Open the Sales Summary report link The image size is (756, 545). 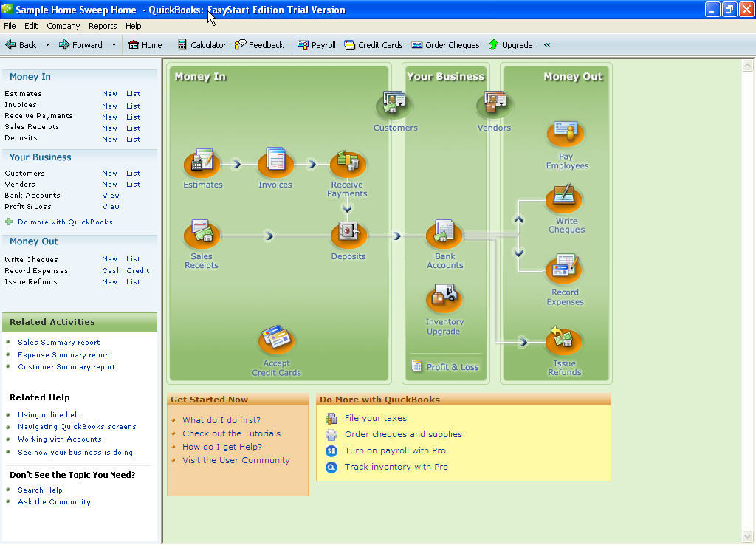pyautogui.click(x=59, y=343)
